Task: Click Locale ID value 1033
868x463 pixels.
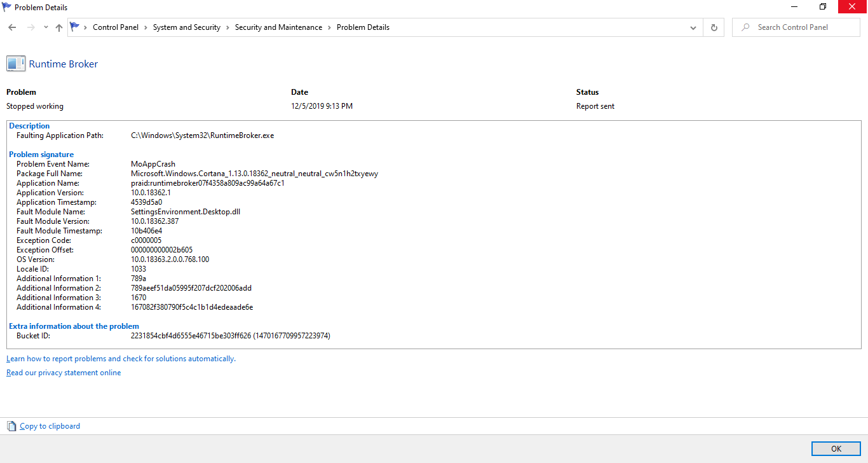Action: tap(139, 269)
